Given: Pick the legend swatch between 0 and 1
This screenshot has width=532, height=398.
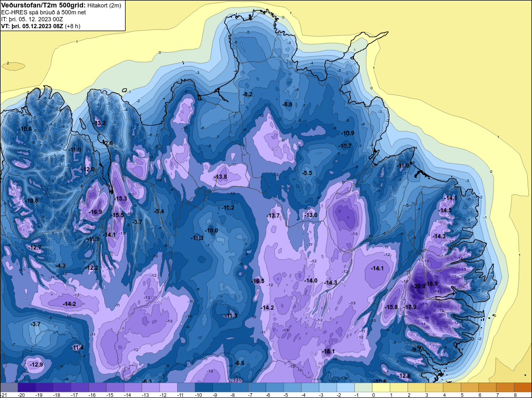Looking at the screenshot, I should click(381, 387).
